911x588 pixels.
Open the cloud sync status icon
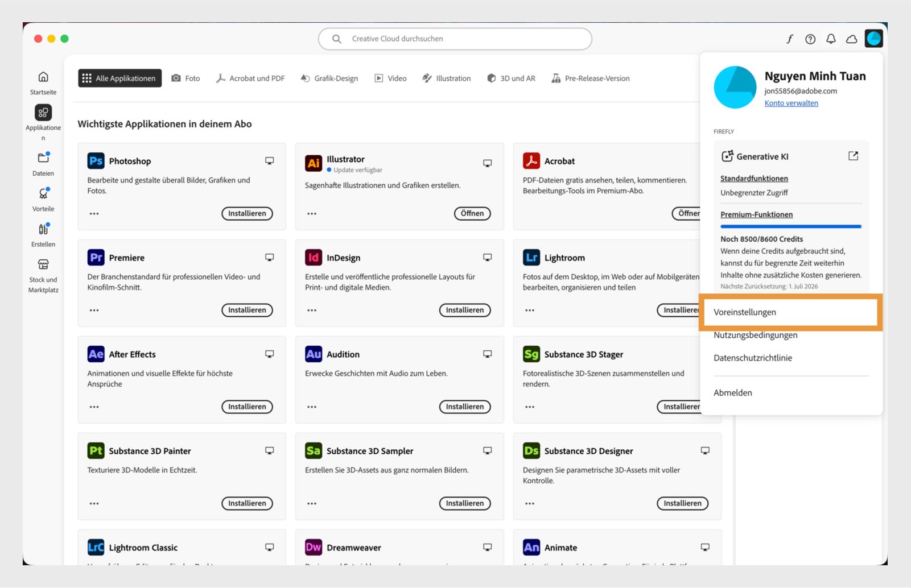click(852, 39)
